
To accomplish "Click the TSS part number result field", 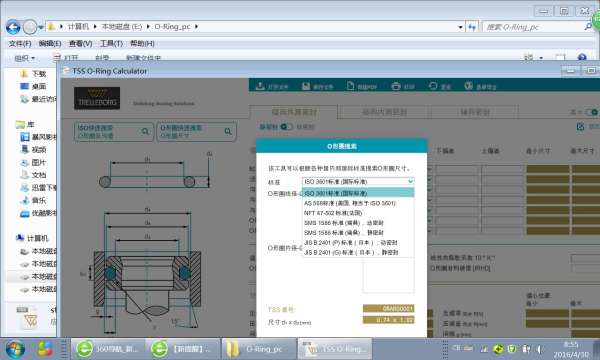I will coord(388,308).
